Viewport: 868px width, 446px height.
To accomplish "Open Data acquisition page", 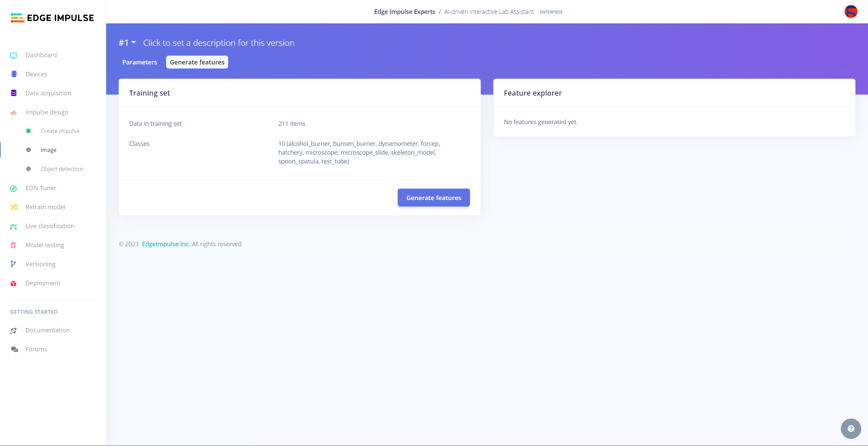I will click(x=48, y=93).
